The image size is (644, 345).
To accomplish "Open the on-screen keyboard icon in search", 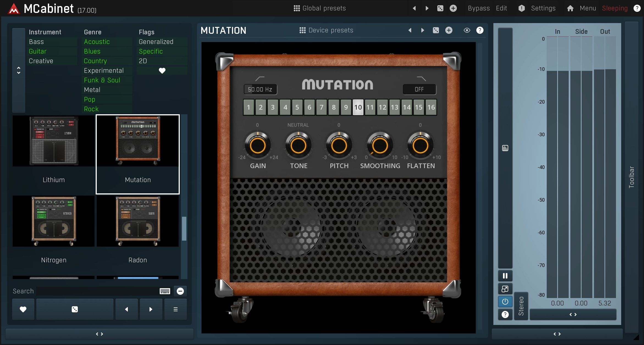I will tap(165, 291).
